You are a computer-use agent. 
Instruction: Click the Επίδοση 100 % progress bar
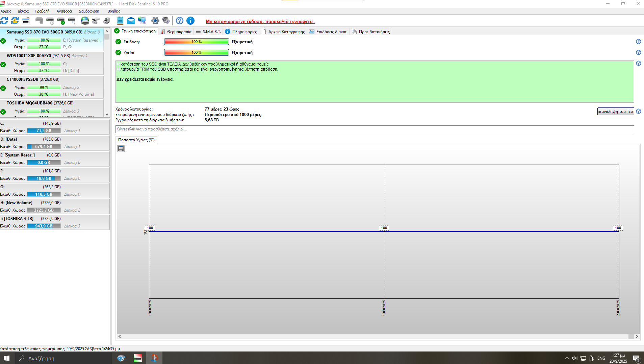(x=196, y=42)
